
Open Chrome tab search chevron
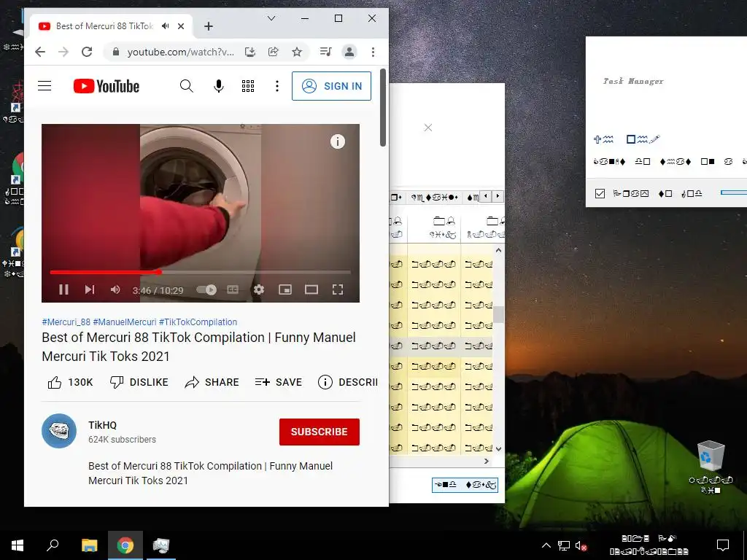coord(271,18)
